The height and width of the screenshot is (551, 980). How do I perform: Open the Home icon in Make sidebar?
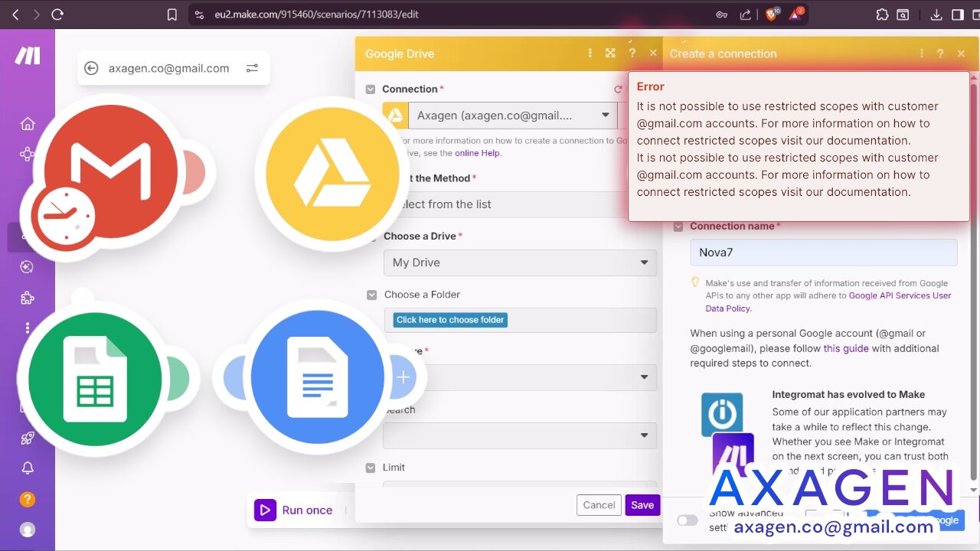[28, 123]
